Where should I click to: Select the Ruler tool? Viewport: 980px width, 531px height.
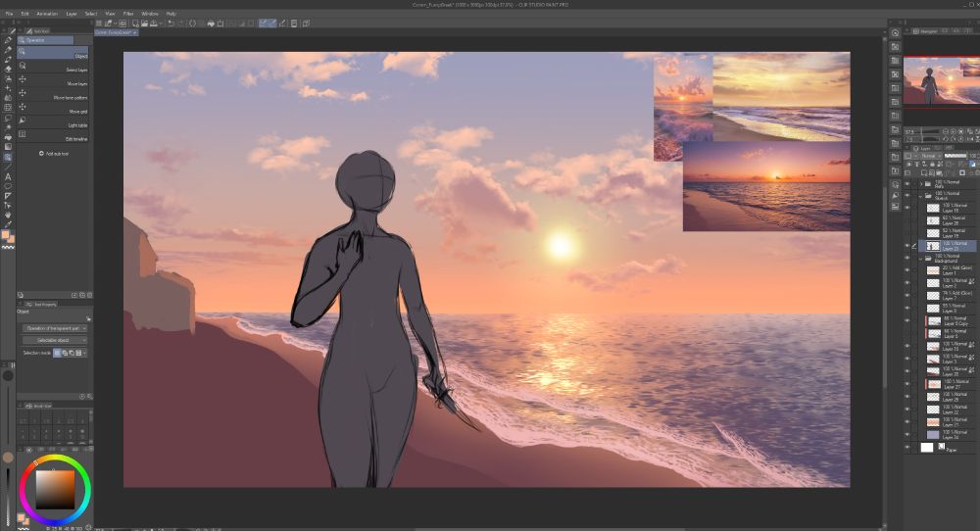(x=8, y=196)
